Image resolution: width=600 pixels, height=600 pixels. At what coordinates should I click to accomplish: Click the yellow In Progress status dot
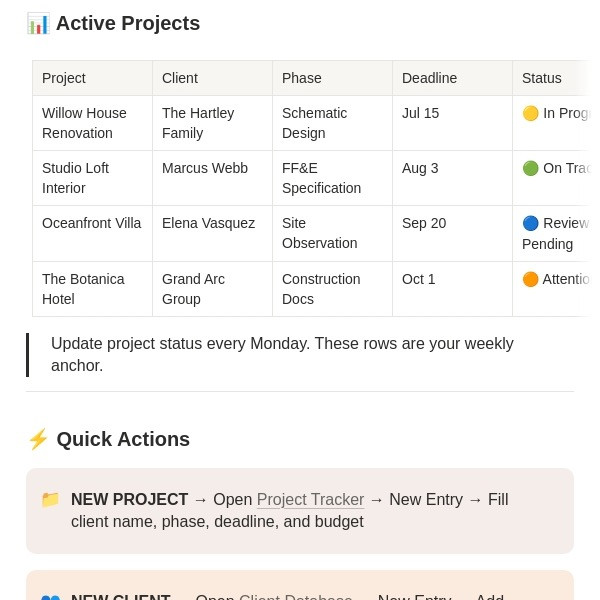pyautogui.click(x=530, y=113)
